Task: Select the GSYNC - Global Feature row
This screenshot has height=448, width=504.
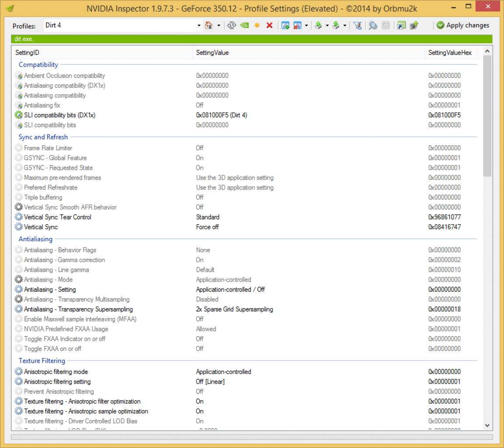Action: pos(247,158)
